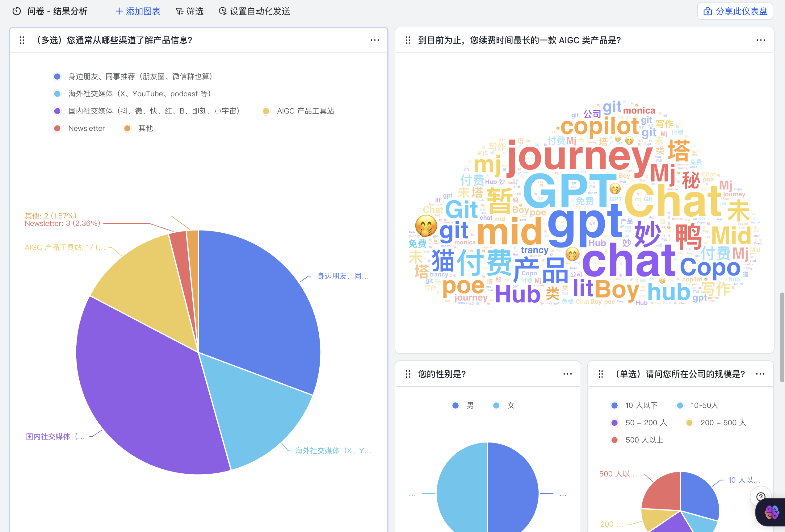Toggle legend item 海外社交媒体
This screenshot has width=785, height=532.
click(133, 94)
